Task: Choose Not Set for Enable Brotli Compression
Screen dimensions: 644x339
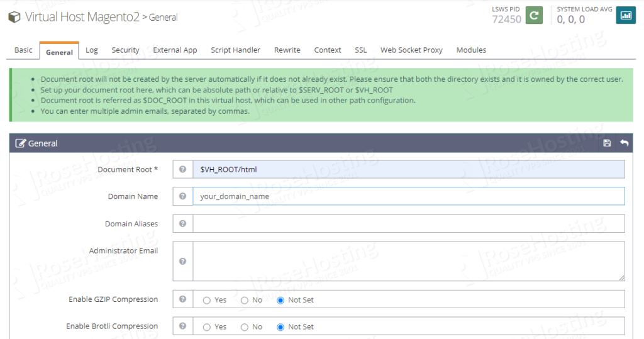Action: pos(280,327)
